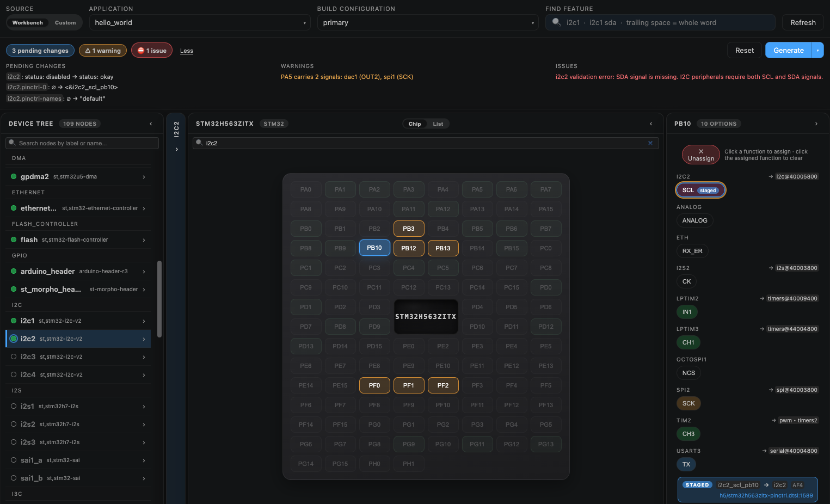Click the Reset button

click(x=745, y=51)
